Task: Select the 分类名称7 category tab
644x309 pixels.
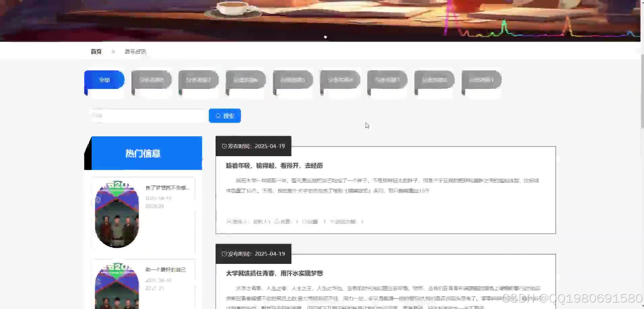Action: (x=198, y=80)
